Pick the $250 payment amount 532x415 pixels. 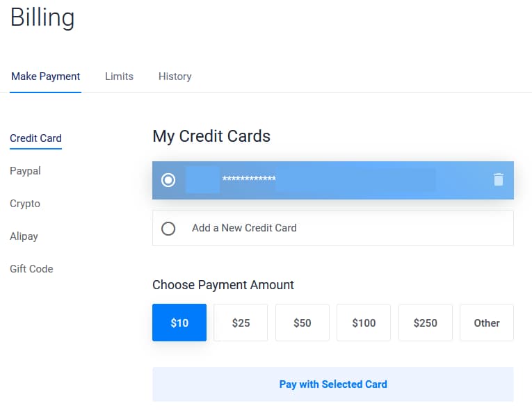point(426,323)
